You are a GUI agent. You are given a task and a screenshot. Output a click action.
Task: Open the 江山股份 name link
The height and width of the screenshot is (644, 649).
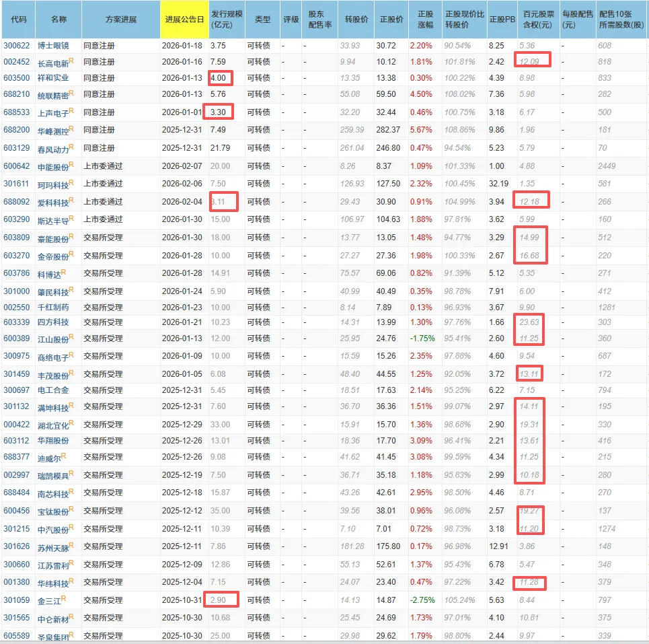(53, 340)
